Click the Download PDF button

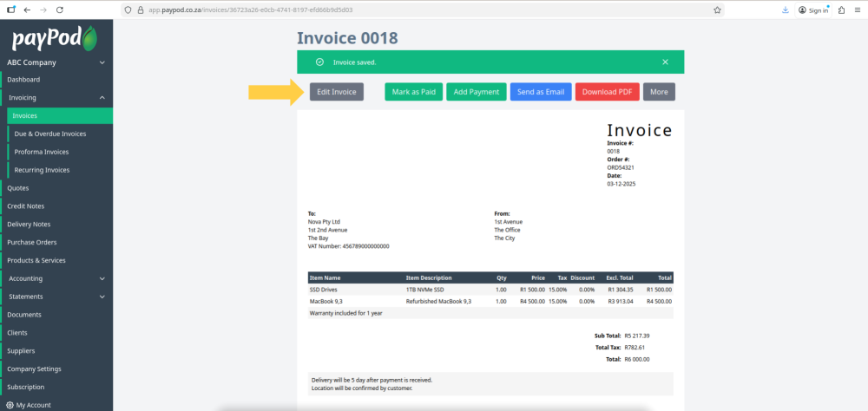608,92
